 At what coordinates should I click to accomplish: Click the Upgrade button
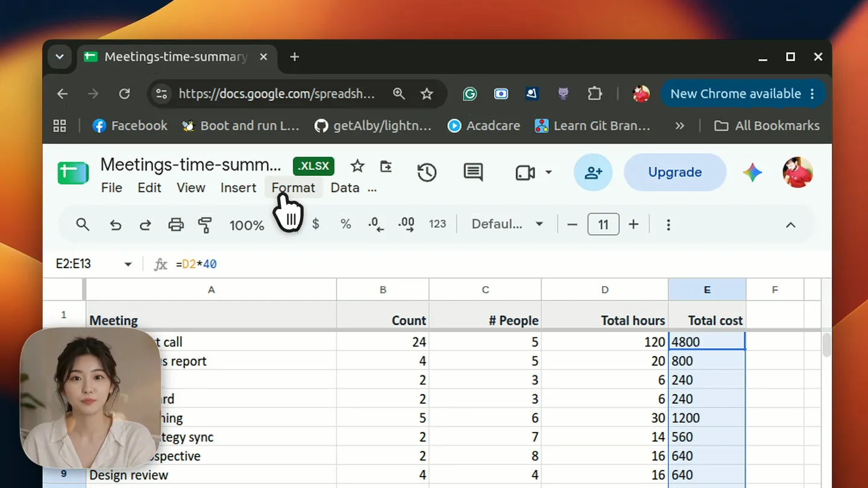point(675,172)
